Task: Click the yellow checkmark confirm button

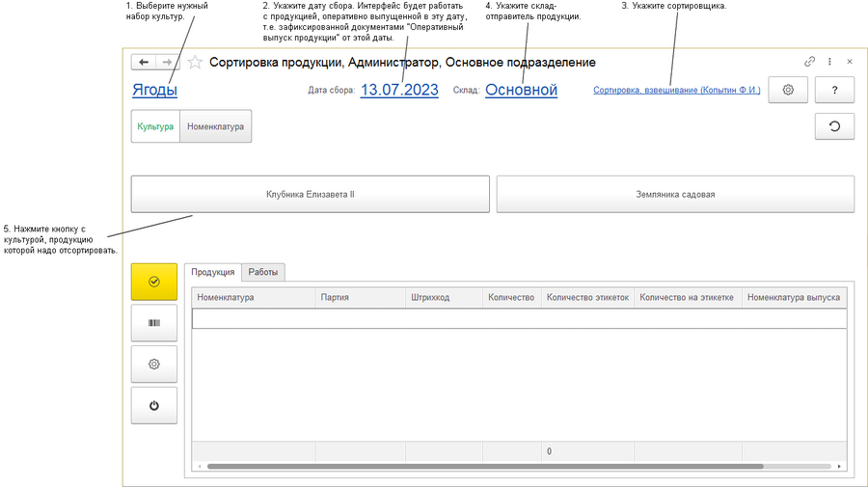Action: 154,282
